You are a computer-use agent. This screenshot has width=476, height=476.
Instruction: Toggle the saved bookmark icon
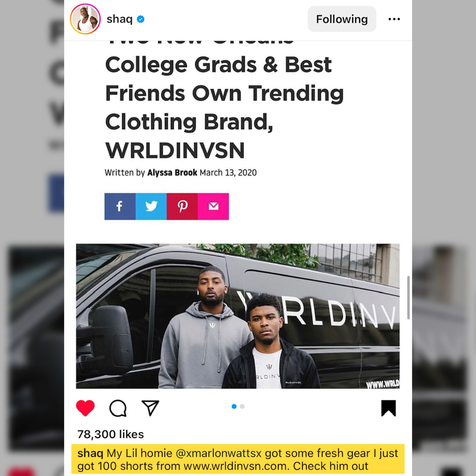389,408
